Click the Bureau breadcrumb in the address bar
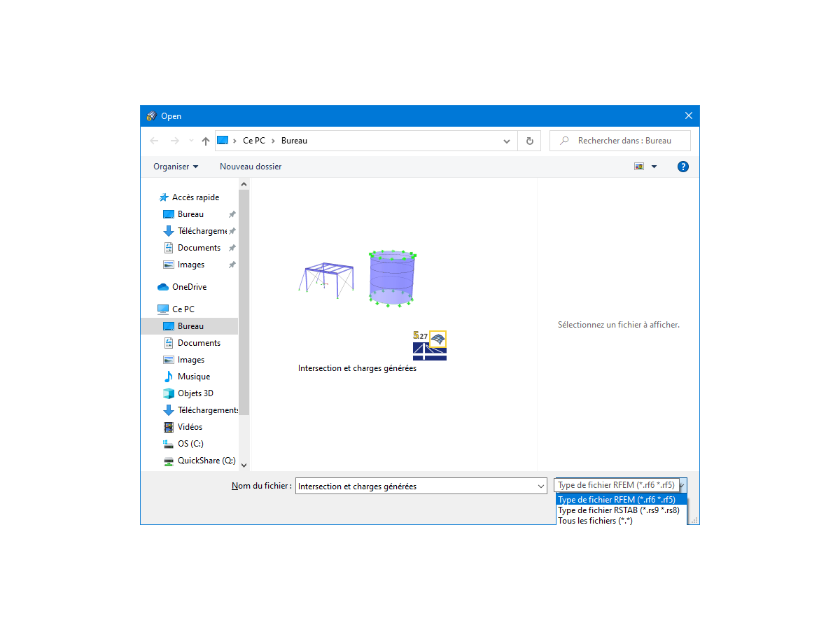The image size is (840, 630). pyautogui.click(x=293, y=141)
